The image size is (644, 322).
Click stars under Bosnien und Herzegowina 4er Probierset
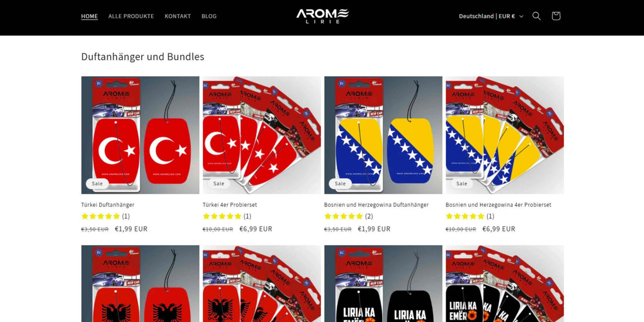[465, 216]
